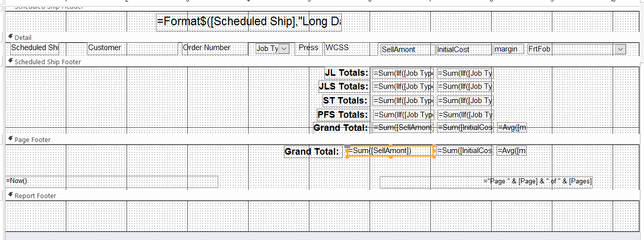Click the PFS Totals label
The height and width of the screenshot is (240, 644).
[x=343, y=115]
